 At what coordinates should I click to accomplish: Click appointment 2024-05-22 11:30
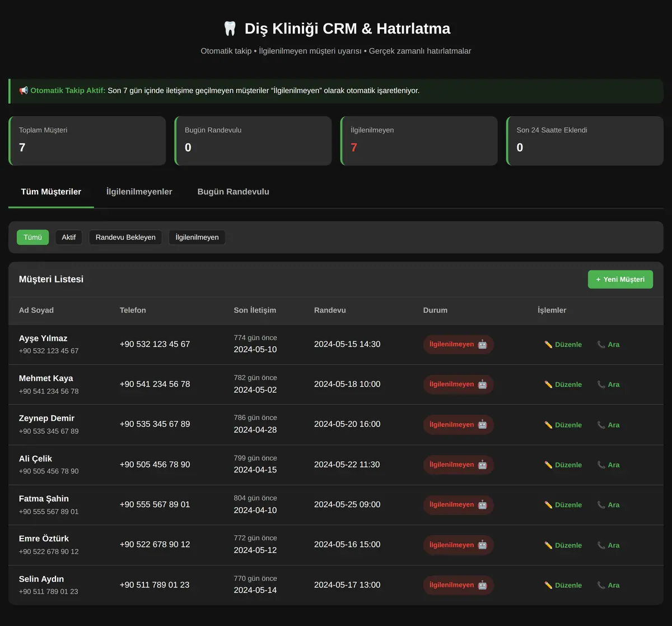click(x=347, y=465)
